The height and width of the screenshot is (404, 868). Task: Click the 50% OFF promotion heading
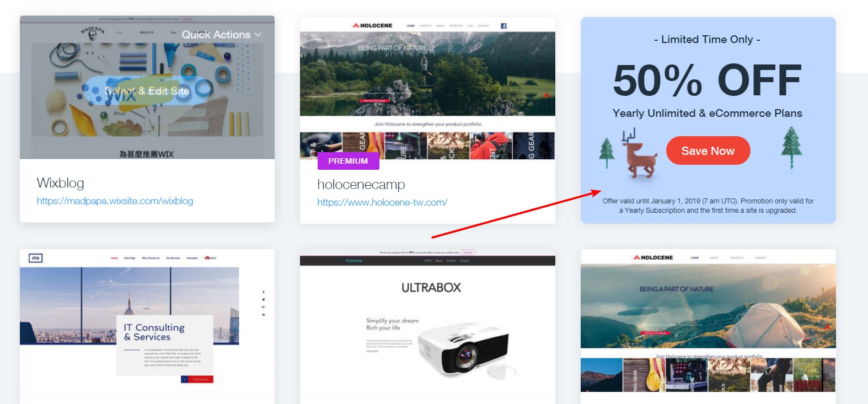coord(708,80)
